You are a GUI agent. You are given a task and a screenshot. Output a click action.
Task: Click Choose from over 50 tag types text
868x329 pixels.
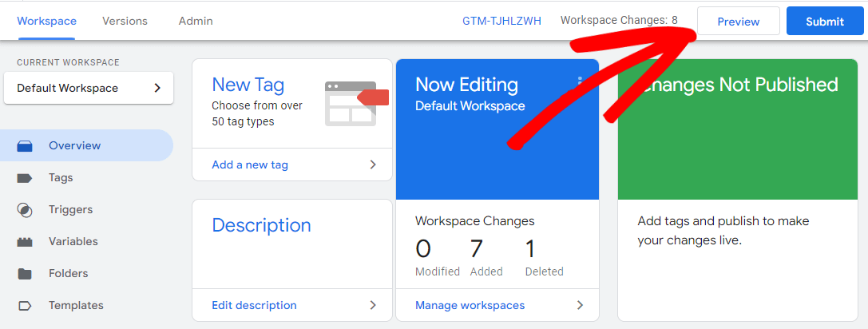(x=257, y=113)
